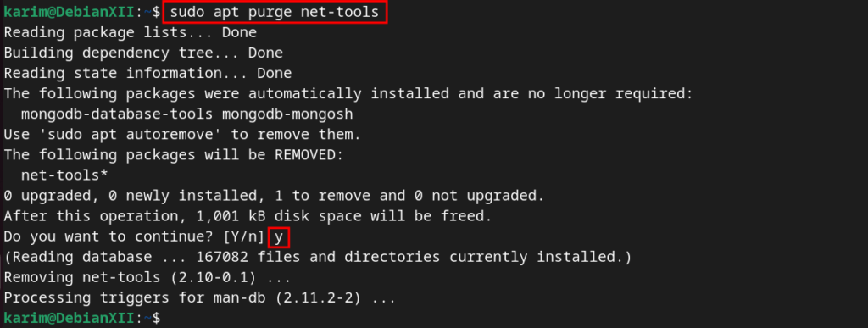Click the 'net-tools*' package to be removed
The image size is (868, 328).
point(64,176)
